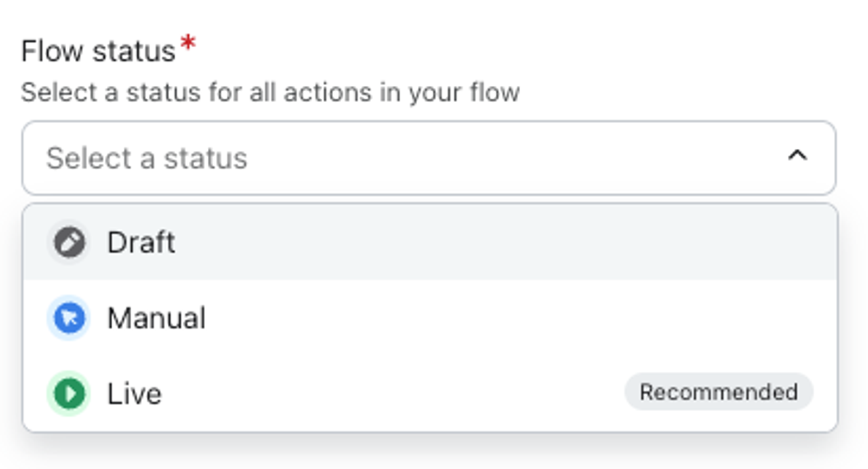This screenshot has width=868, height=469.
Task: Click the Select a status placeholder text
Action: tap(146, 159)
